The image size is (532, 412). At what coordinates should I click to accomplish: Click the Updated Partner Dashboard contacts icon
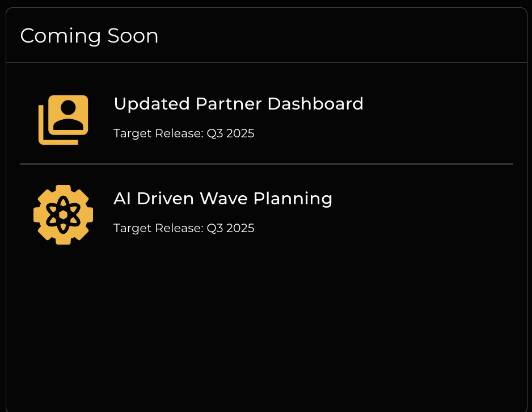tap(63, 120)
